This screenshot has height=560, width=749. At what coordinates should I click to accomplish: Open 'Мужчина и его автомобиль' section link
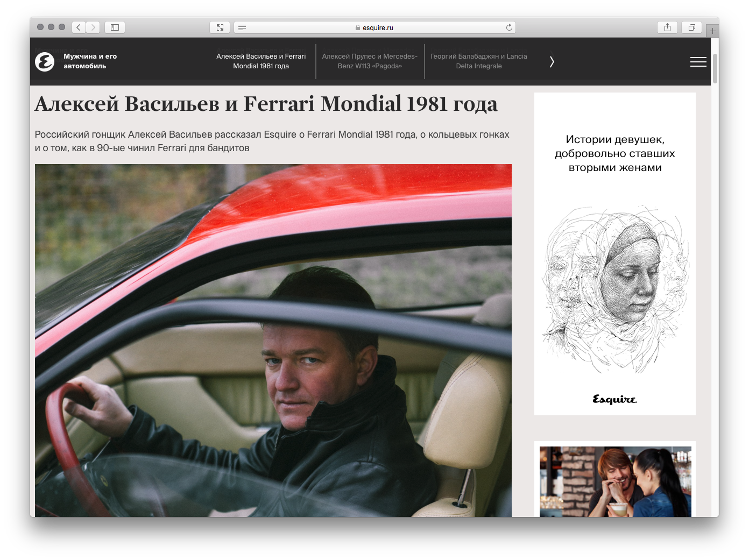click(90, 61)
